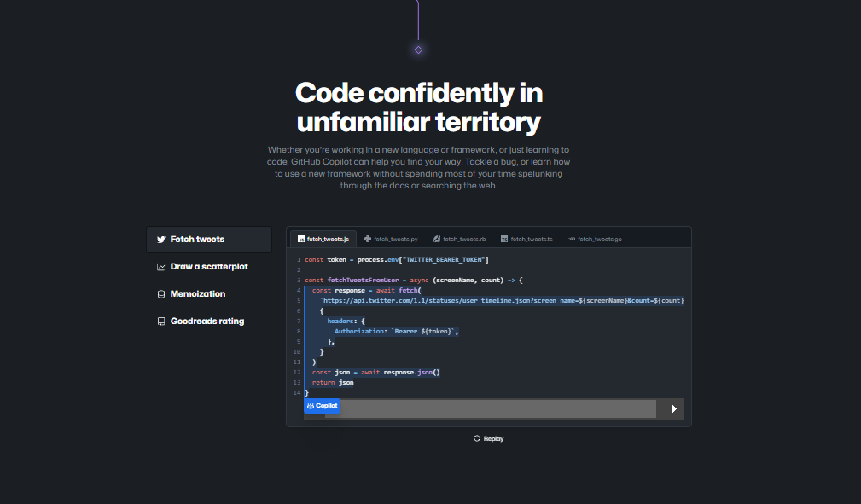
Task: Click the play arrow in code panel
Action: (674, 409)
